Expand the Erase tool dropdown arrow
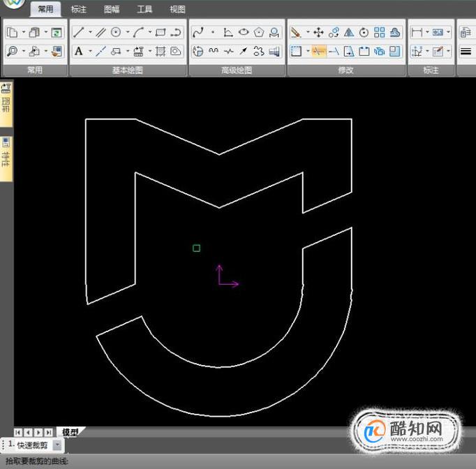This screenshot has width=476, height=469. coord(308,32)
